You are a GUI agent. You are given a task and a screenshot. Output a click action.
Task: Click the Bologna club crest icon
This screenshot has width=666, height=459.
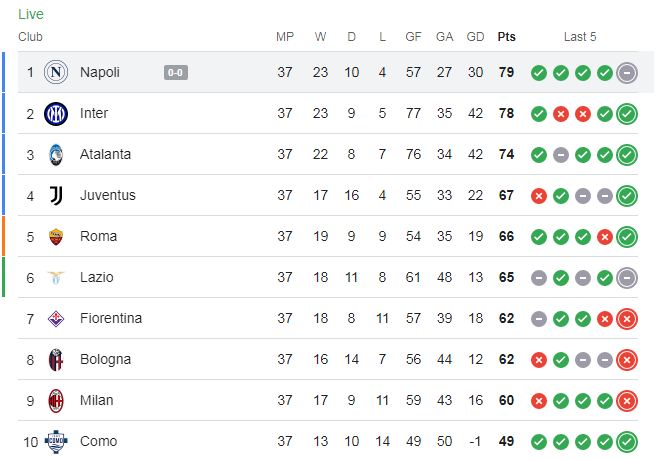point(56,359)
